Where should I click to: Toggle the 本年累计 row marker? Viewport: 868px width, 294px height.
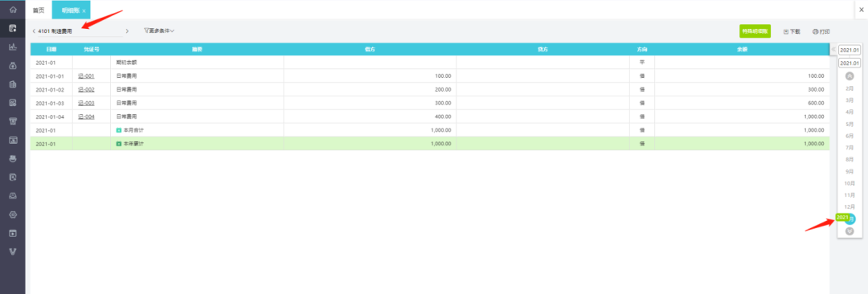[x=118, y=144]
